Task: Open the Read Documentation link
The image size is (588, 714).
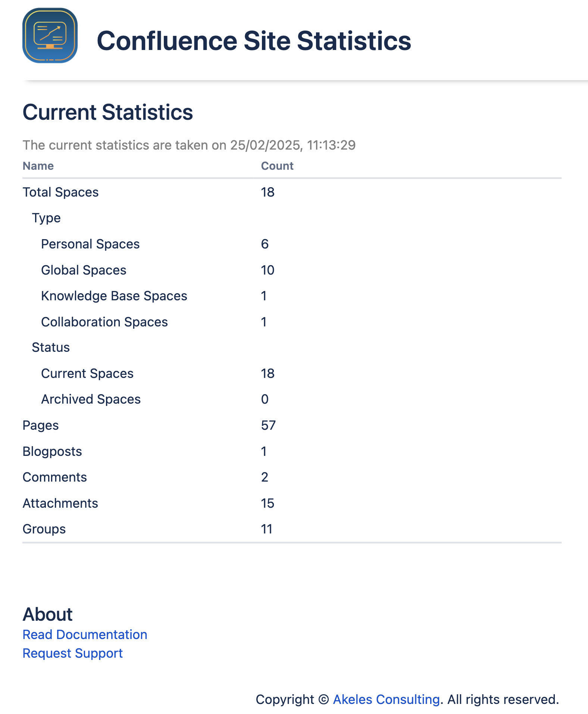Action: pos(85,635)
